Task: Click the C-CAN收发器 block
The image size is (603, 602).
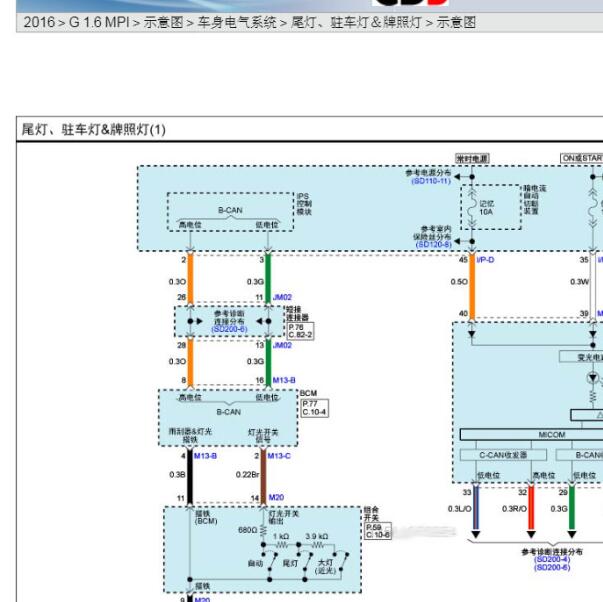Action: [503, 455]
